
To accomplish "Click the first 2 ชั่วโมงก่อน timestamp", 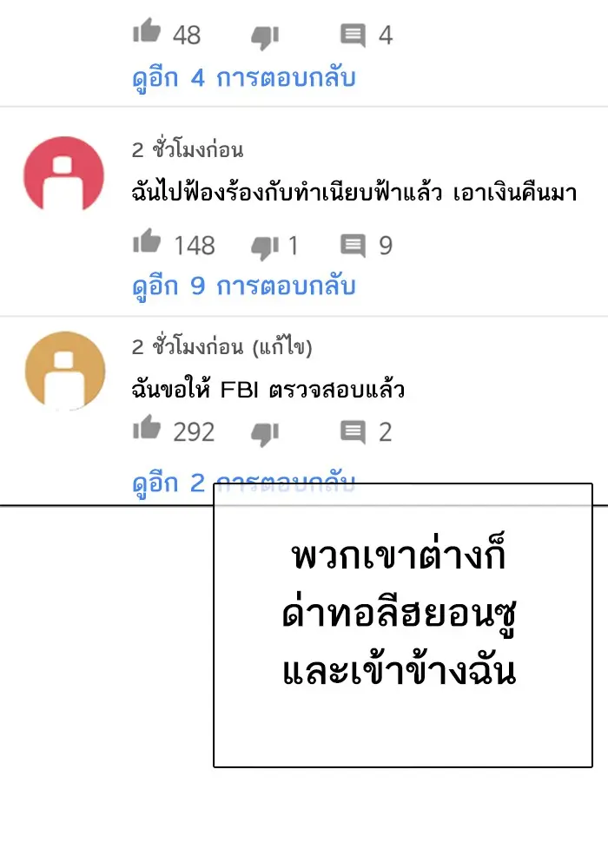I will (188, 149).
